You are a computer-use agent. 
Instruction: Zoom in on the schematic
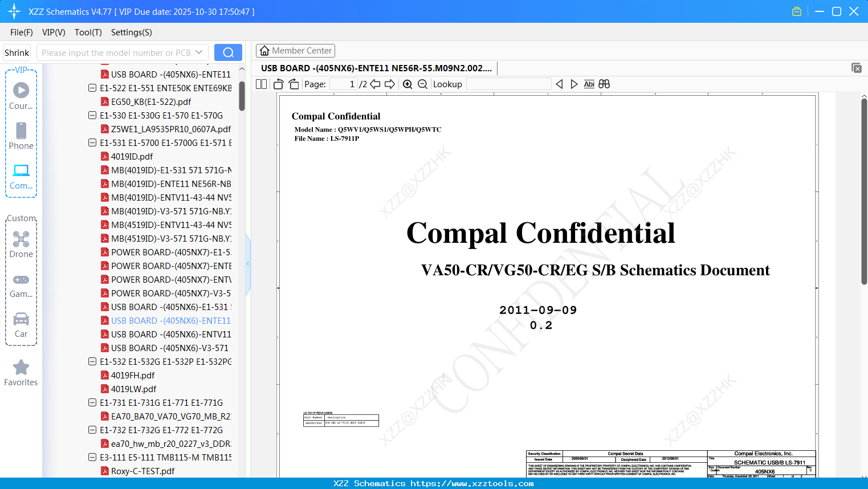pos(407,84)
